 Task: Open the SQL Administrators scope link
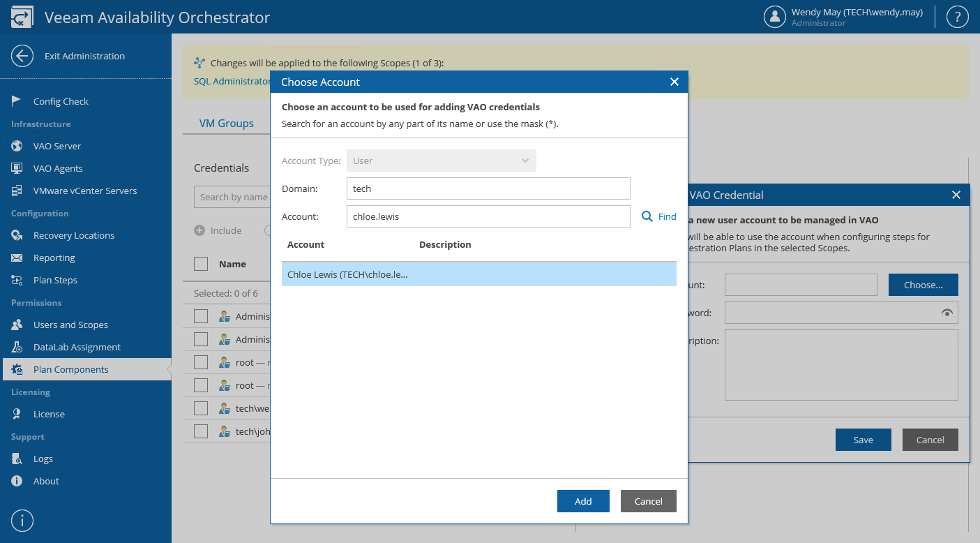click(232, 82)
